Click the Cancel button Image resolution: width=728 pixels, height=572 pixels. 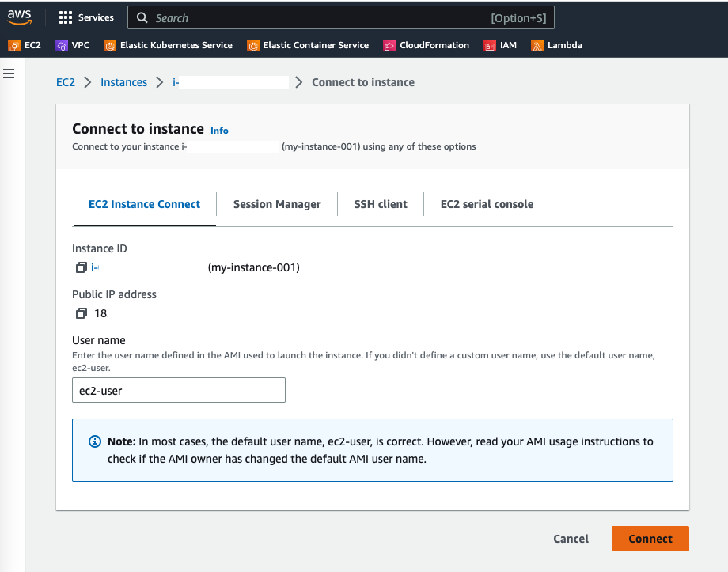(571, 539)
